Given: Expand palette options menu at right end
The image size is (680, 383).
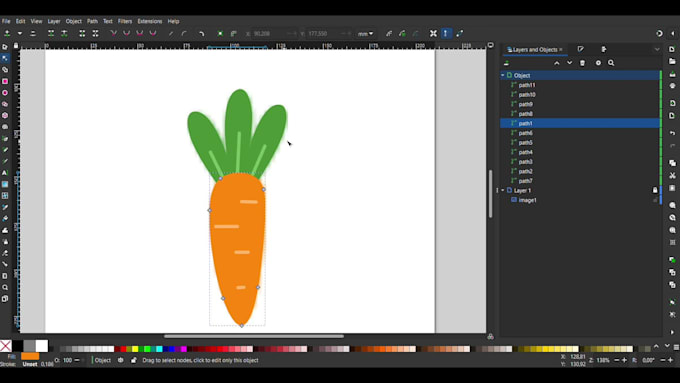Looking at the screenshot, I should tap(676, 347).
